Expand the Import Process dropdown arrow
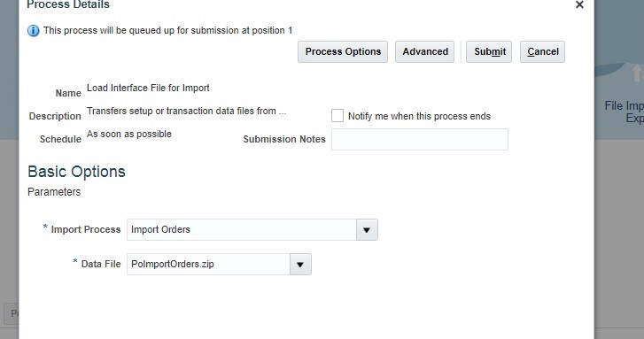 click(x=367, y=230)
